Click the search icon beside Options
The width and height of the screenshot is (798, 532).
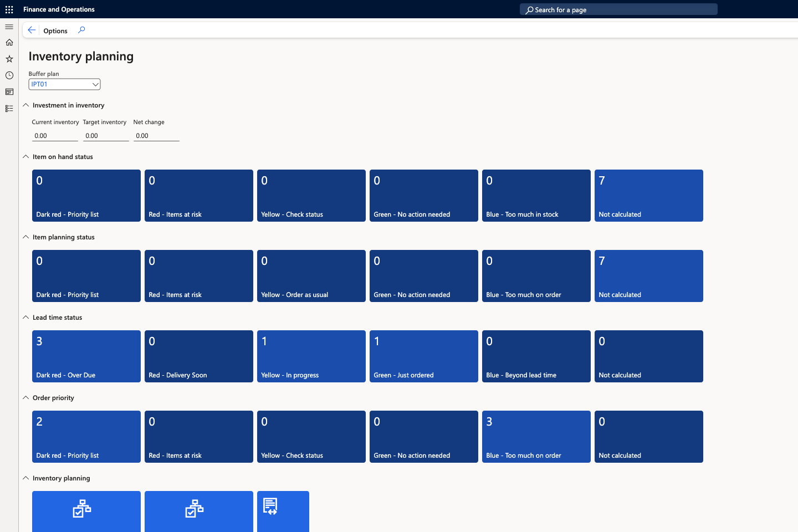(81, 30)
